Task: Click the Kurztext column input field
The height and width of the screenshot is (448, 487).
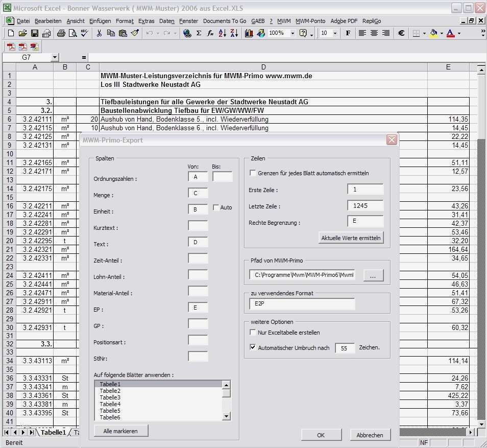Action: pos(198,226)
